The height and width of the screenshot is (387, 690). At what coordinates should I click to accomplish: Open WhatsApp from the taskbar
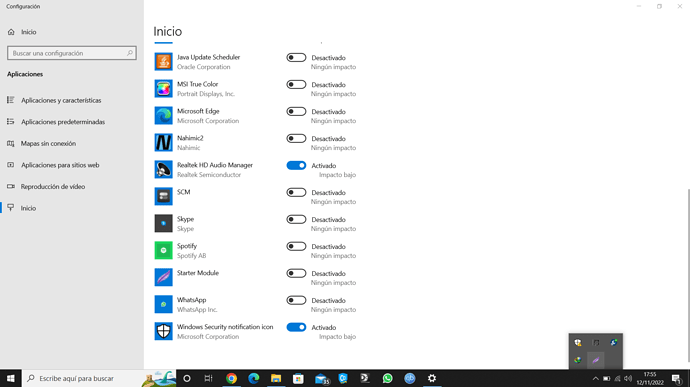pos(387,378)
